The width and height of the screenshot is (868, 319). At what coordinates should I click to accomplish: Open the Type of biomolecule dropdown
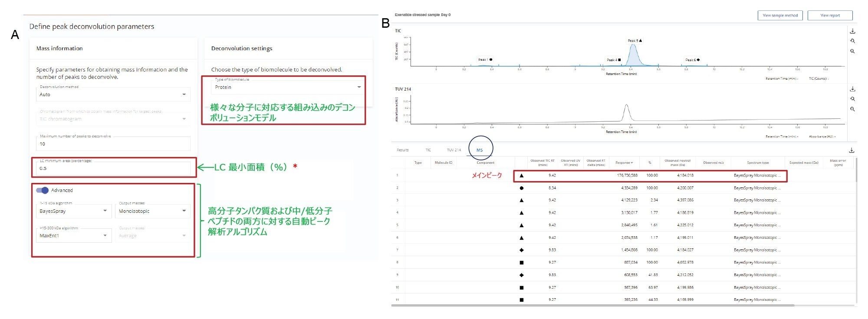pos(288,87)
